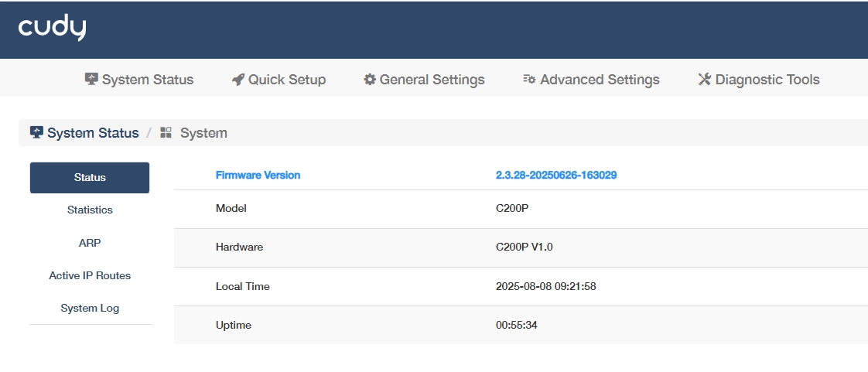Viewport: 868px width, 372px height.
Task: Click the Quick Setup rocket icon
Action: [x=238, y=79]
